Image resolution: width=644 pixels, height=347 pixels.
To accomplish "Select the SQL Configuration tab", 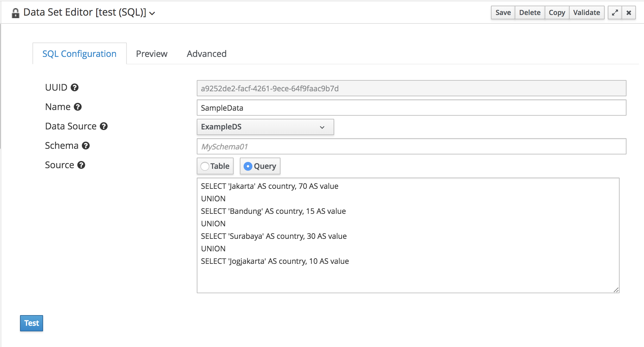I will 79,53.
